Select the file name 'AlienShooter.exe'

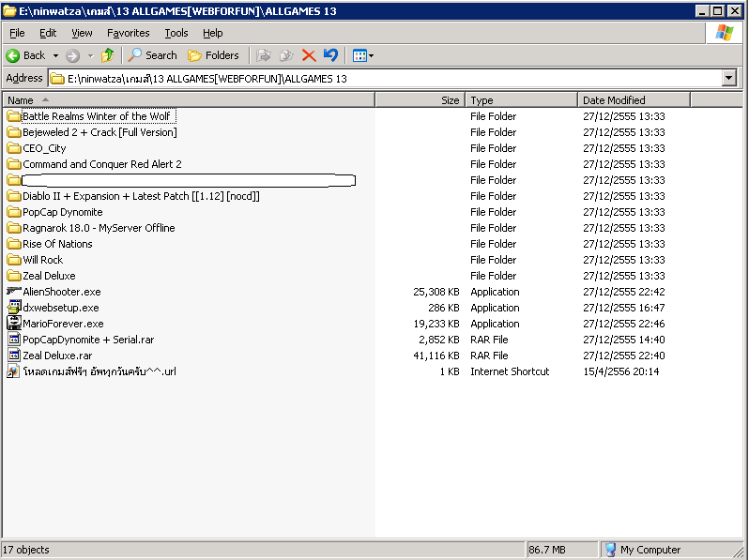[62, 292]
